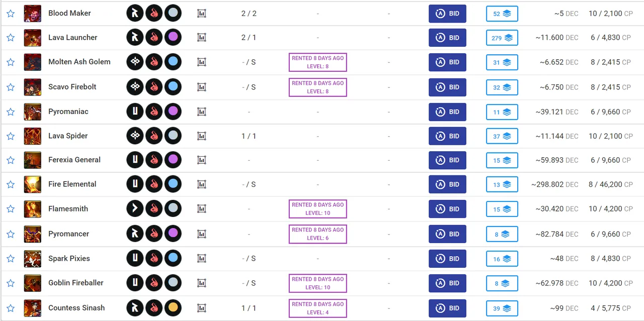
Task: Click the Untamed edition icon on Ferexia General
Action: [x=135, y=160]
